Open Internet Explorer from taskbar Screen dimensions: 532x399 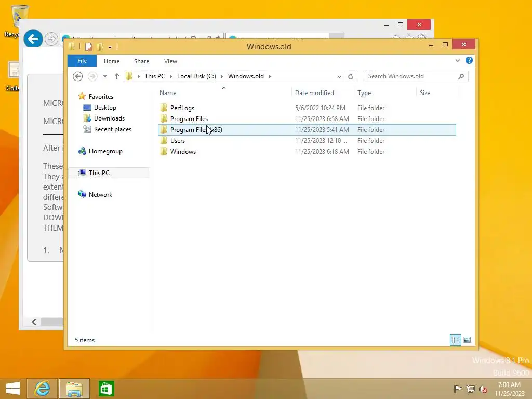(x=42, y=389)
